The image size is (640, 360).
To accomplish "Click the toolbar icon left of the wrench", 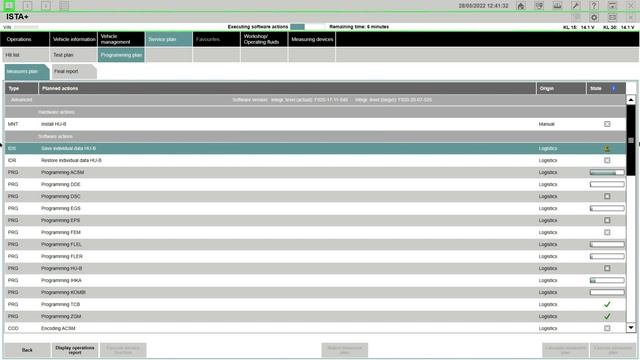I will [557, 6].
